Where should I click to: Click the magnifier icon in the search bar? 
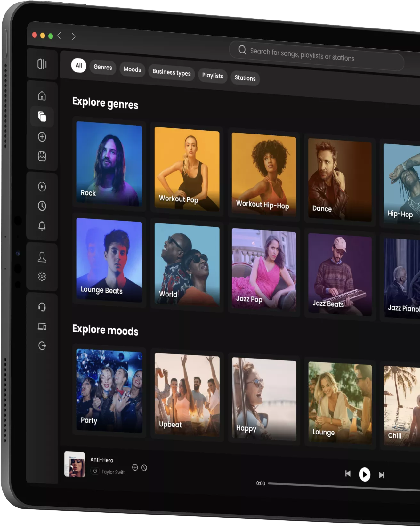click(x=242, y=50)
